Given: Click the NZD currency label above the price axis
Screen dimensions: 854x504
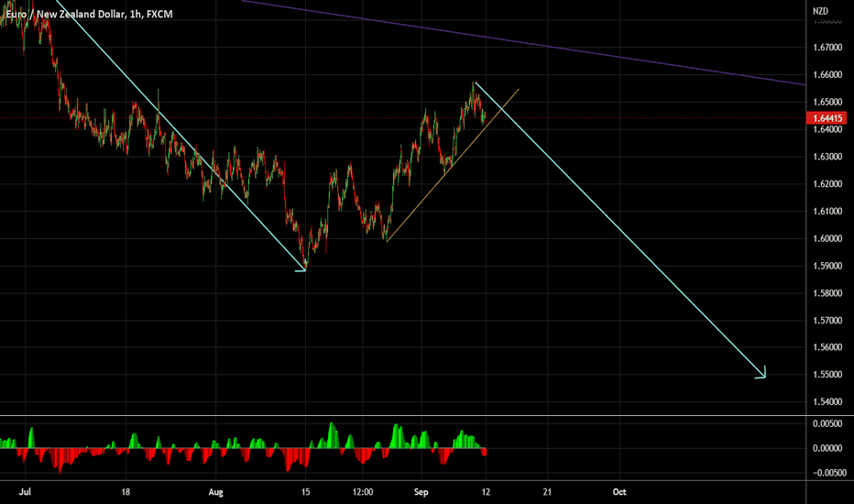Looking at the screenshot, I should coord(820,11).
